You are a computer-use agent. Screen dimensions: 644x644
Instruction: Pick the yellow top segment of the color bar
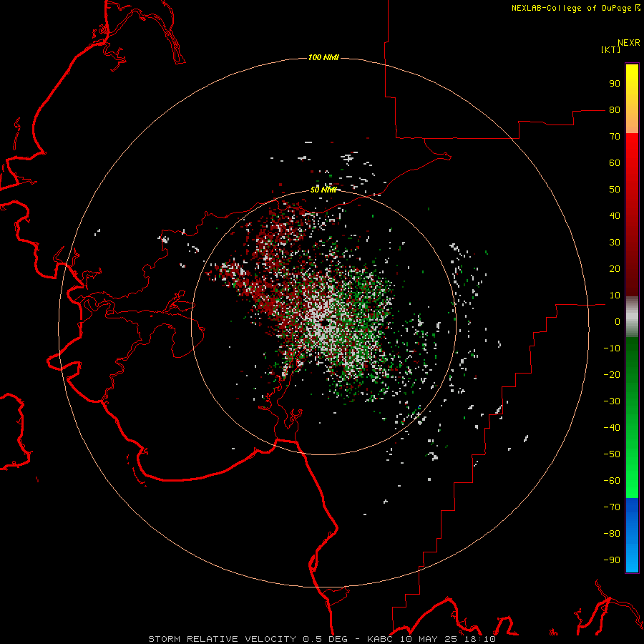(x=632, y=99)
